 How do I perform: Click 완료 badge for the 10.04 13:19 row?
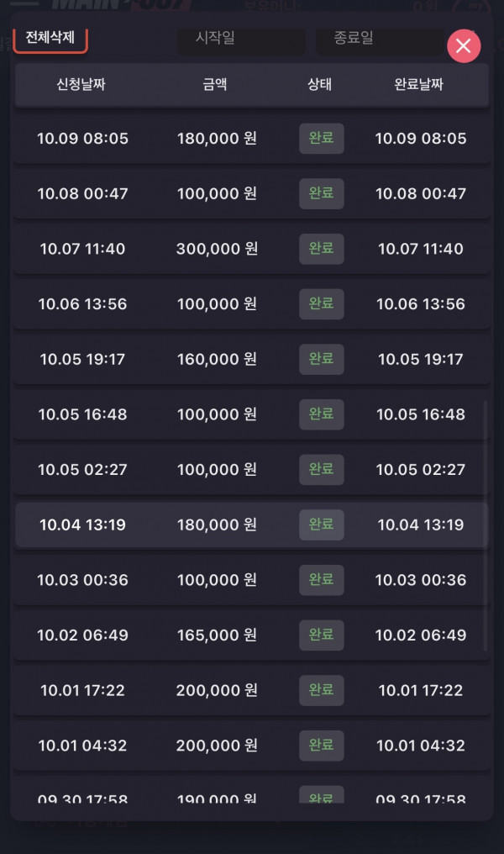tap(321, 525)
